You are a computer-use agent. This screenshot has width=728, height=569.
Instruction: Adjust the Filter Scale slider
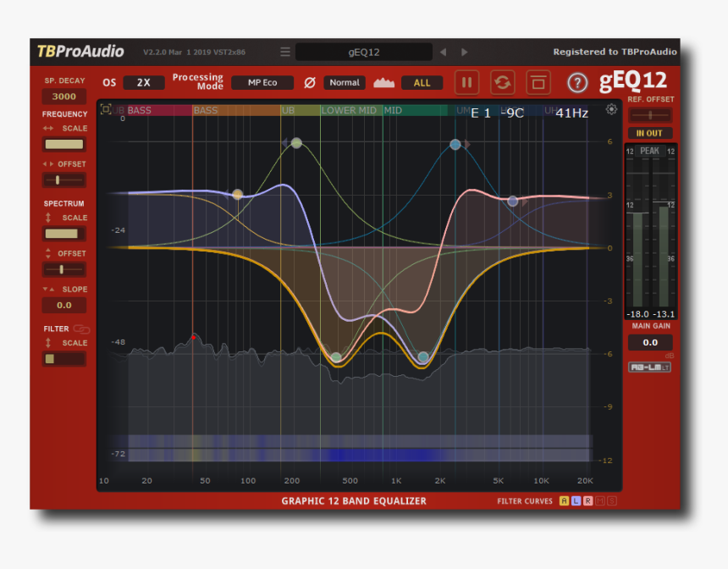click(64, 359)
